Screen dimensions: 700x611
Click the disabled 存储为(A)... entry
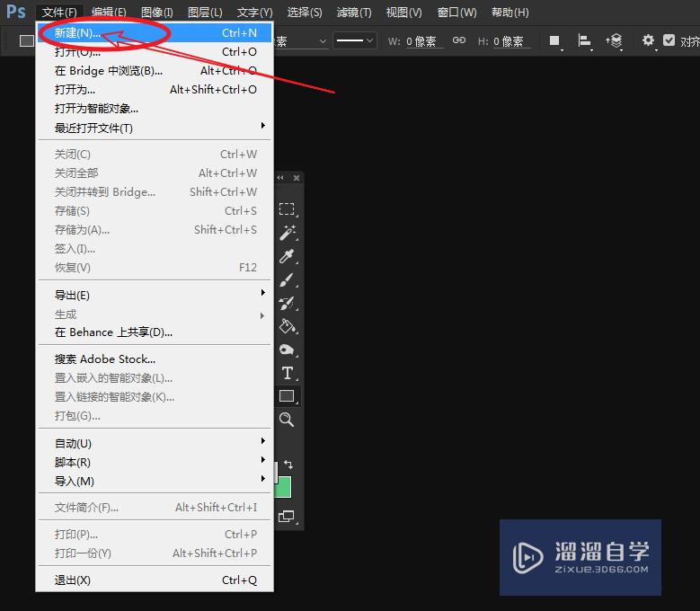coord(155,229)
